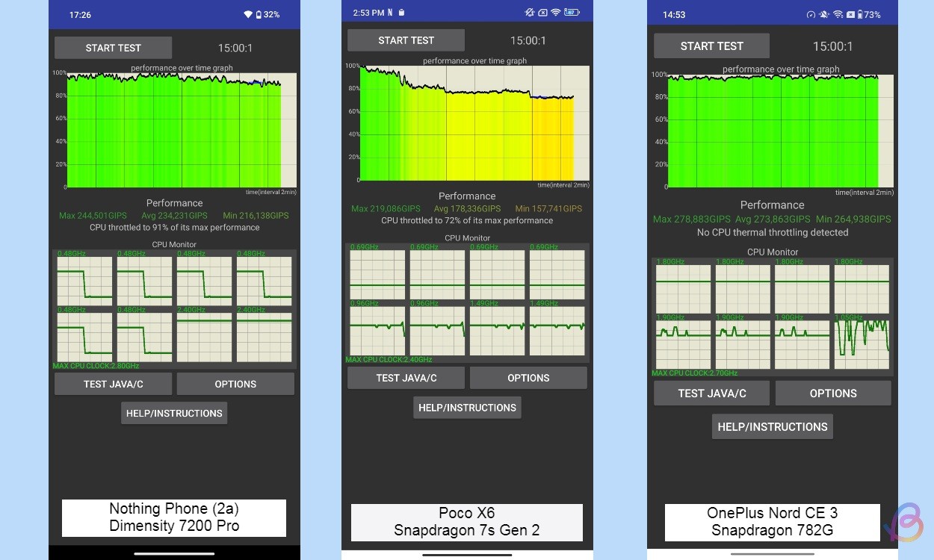Click the 'OnePlus Nord CE 3 Snapdragon 782G' caption
Screen dimensions: 934x560
click(773, 522)
